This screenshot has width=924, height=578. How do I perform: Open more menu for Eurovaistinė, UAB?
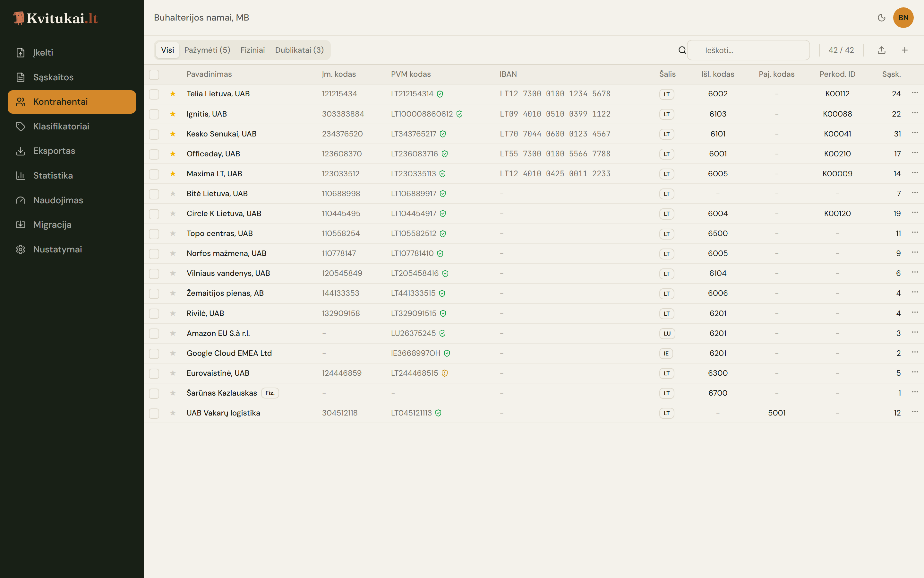pos(915,372)
